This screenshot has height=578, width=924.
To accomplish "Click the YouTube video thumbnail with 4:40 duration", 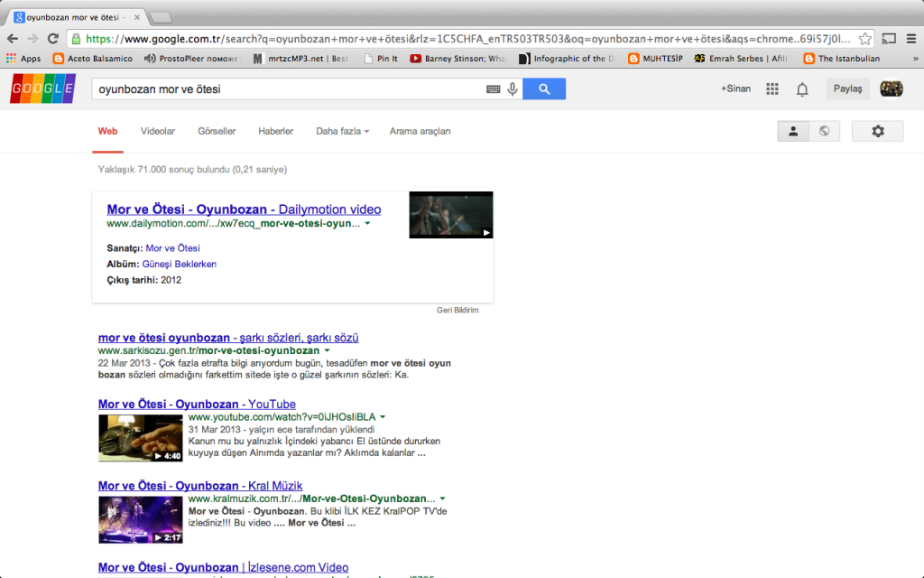I will click(x=140, y=438).
